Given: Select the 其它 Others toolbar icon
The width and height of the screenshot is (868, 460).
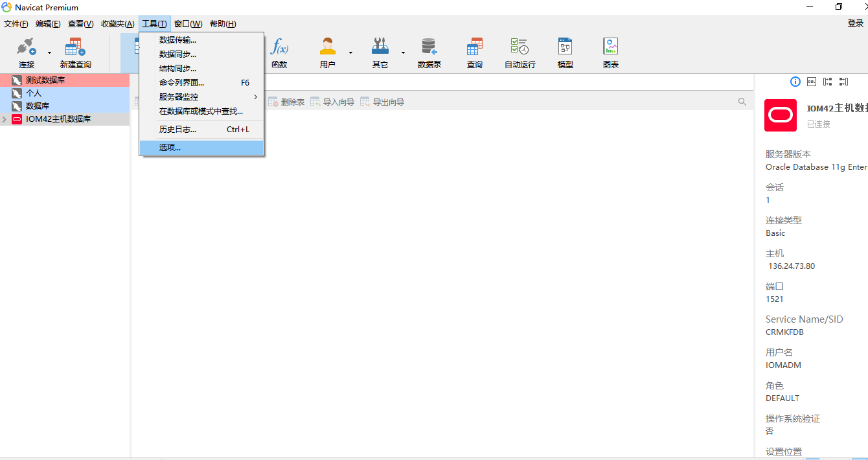Looking at the screenshot, I should 380,52.
